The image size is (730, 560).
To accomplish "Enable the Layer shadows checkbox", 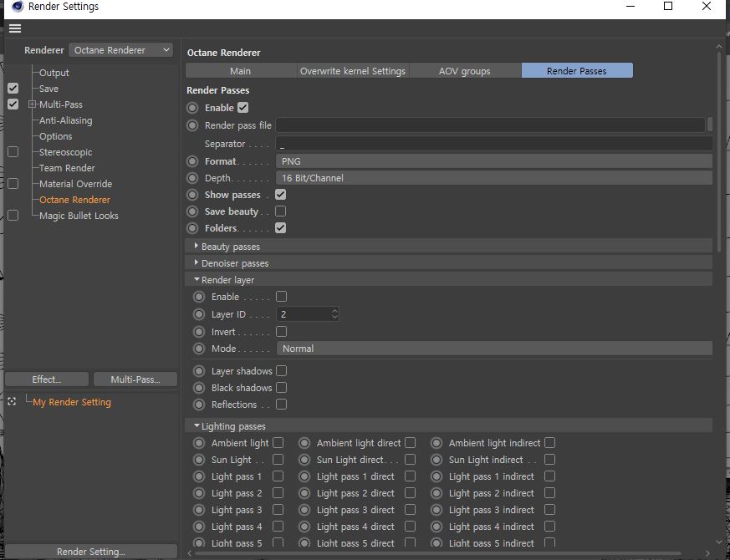I will (x=281, y=371).
